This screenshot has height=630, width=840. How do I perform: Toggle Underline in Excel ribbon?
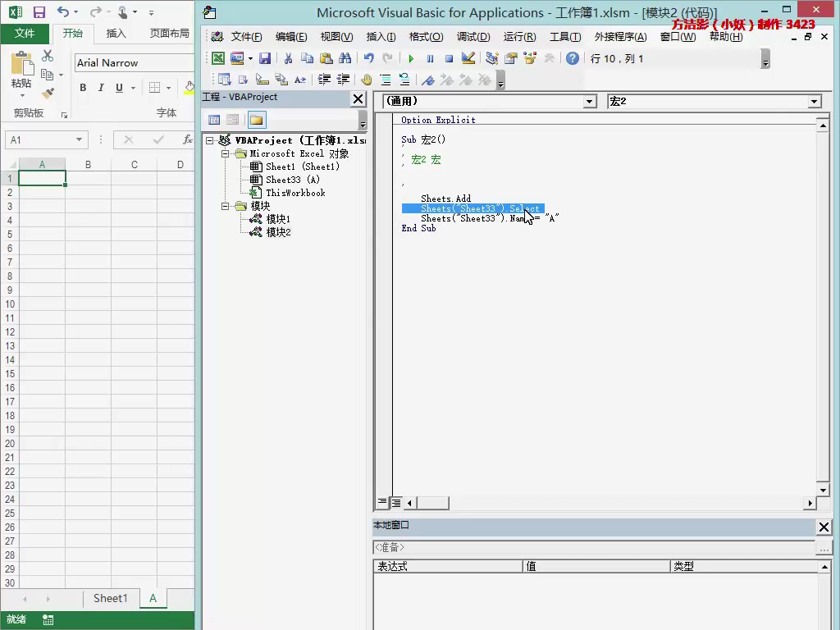click(x=119, y=88)
